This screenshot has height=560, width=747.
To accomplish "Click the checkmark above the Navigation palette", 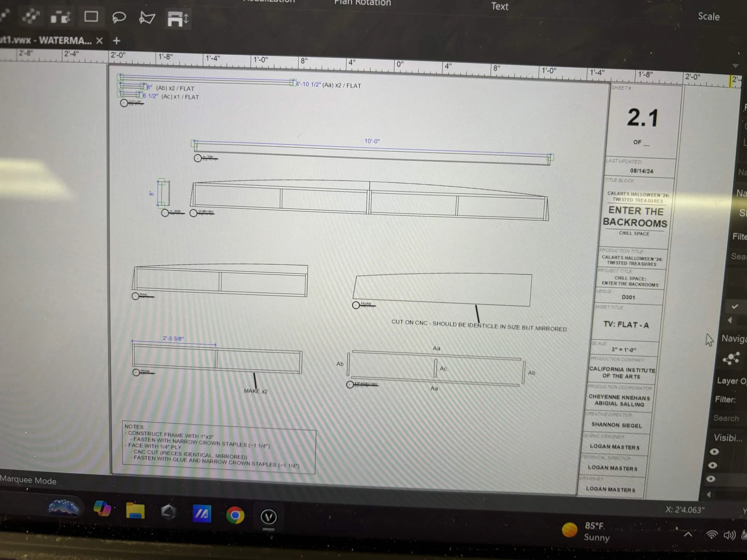I will [734, 306].
